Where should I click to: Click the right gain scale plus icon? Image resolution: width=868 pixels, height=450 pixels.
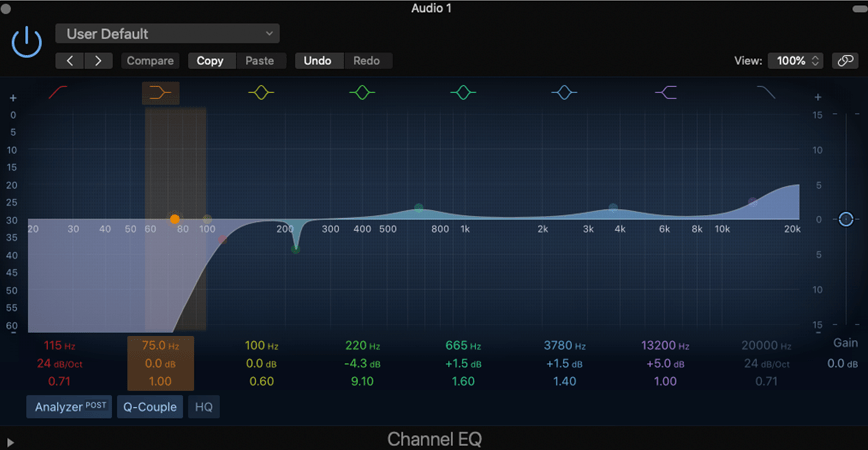coord(818,97)
